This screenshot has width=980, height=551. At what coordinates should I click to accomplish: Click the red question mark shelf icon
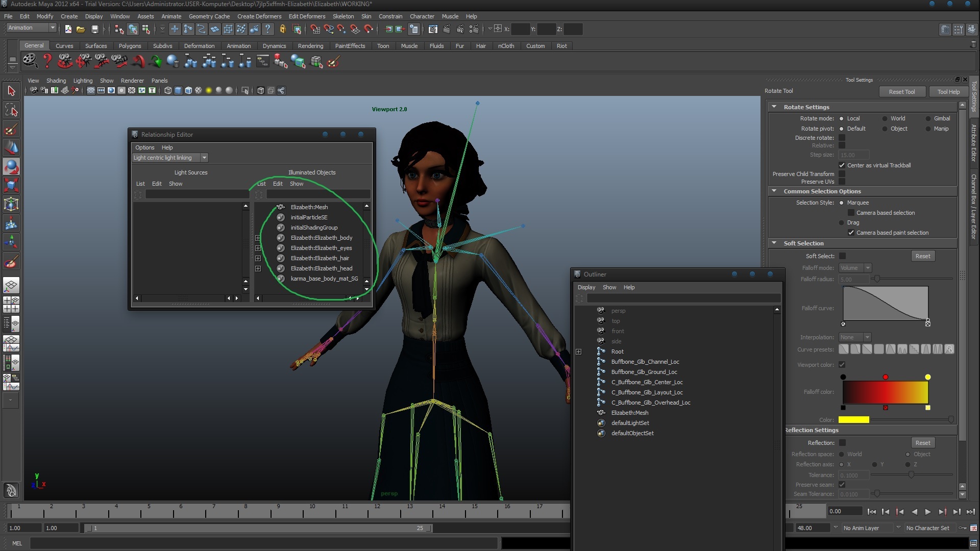pyautogui.click(x=47, y=62)
